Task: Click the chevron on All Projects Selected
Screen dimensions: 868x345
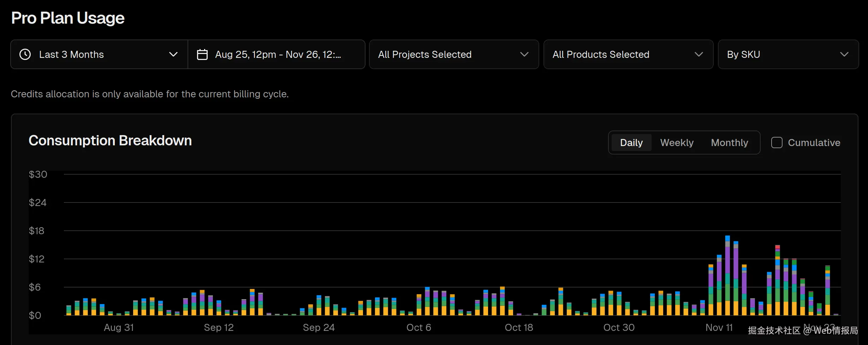Action: tap(524, 54)
